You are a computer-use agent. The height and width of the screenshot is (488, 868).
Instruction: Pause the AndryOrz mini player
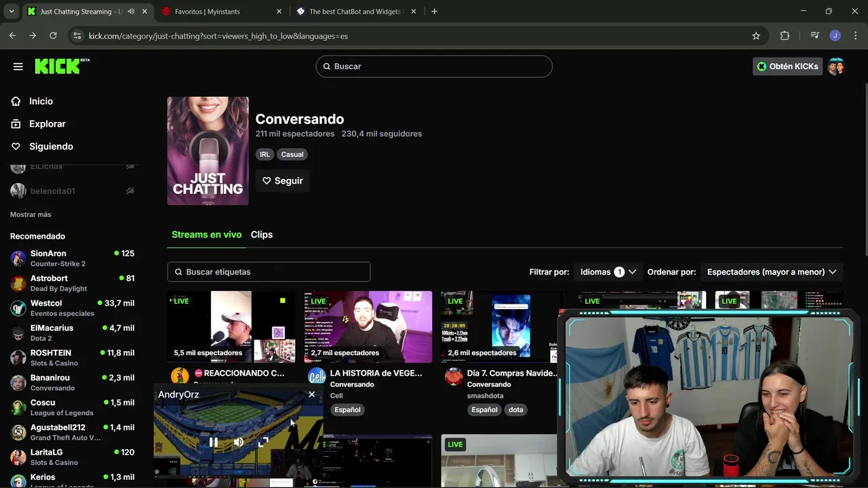(x=214, y=442)
